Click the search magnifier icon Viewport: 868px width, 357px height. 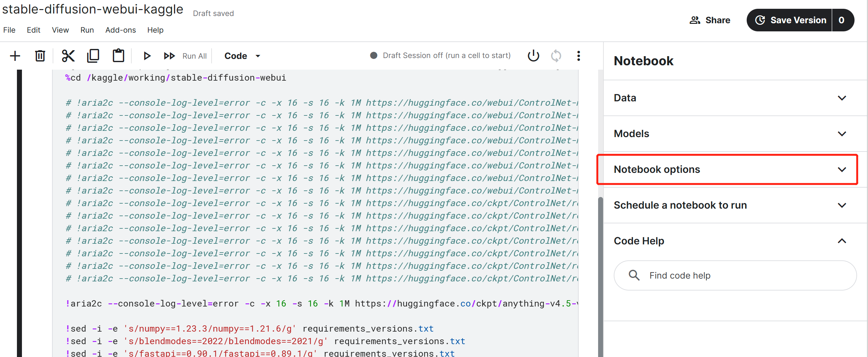pos(634,275)
